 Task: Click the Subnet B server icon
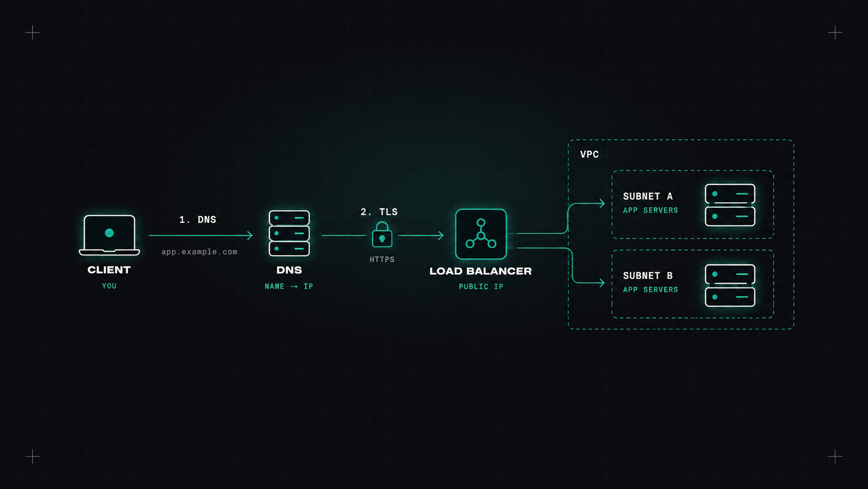pyautogui.click(x=730, y=285)
